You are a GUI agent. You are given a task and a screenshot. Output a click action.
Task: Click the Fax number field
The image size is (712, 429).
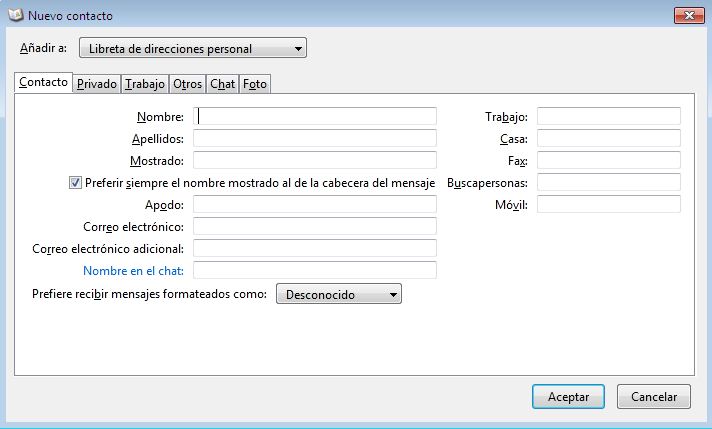point(609,160)
